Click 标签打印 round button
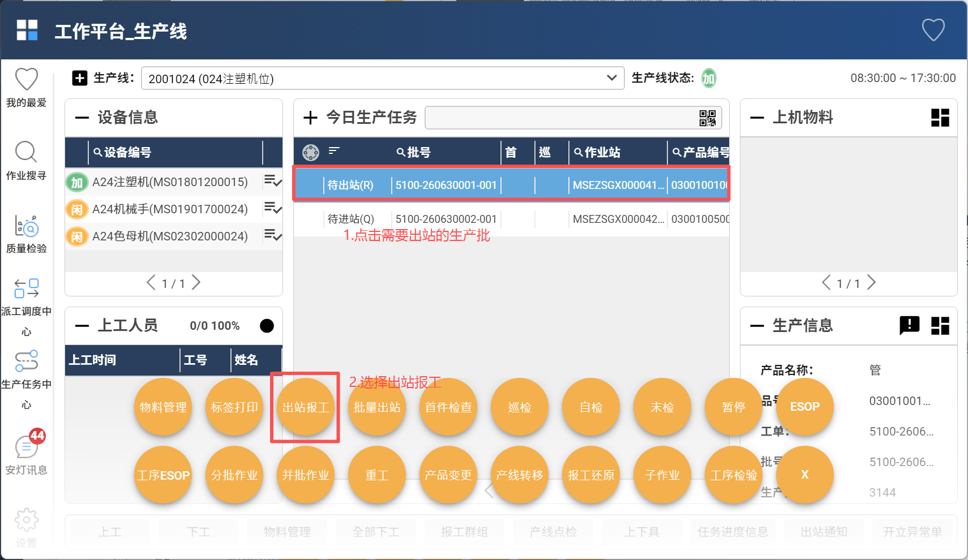 click(x=234, y=407)
